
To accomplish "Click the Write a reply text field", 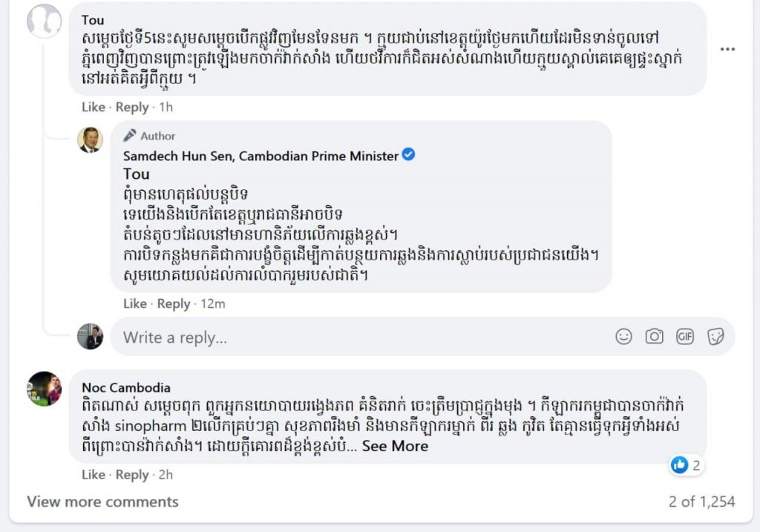I will 356,338.
